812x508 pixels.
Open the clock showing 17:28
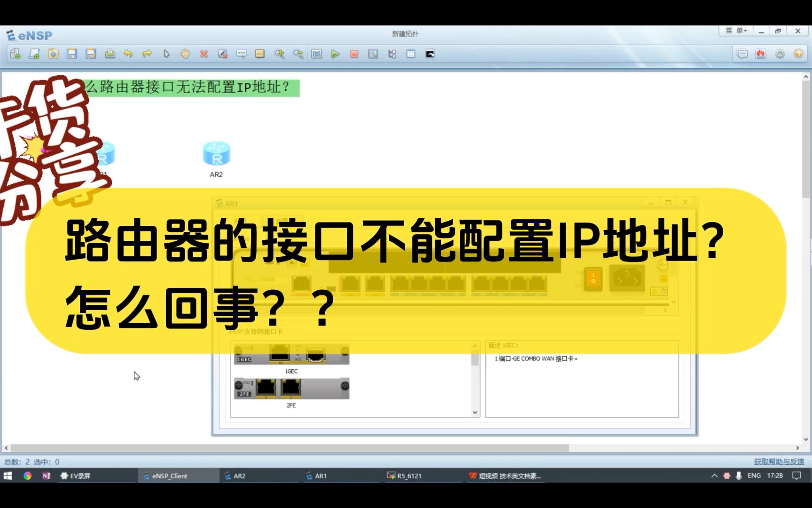click(775, 476)
